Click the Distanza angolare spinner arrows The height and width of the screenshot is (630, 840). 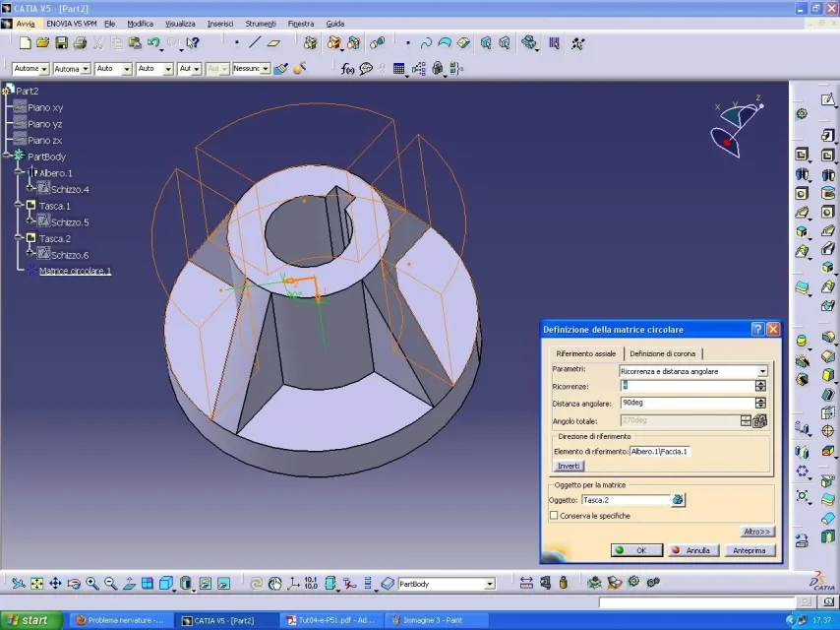pos(760,403)
